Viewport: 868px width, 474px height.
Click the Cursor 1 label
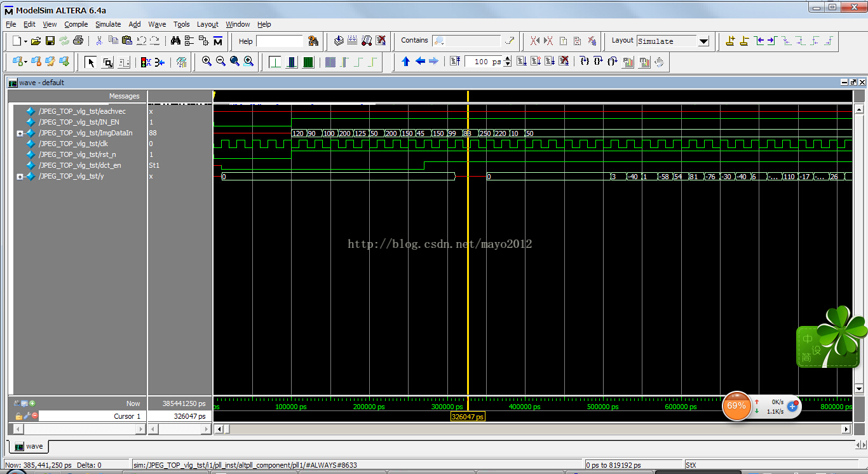coord(127,416)
